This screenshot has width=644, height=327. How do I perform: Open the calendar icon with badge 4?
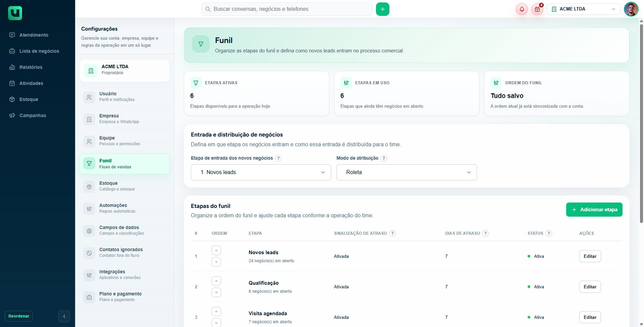pos(537,9)
